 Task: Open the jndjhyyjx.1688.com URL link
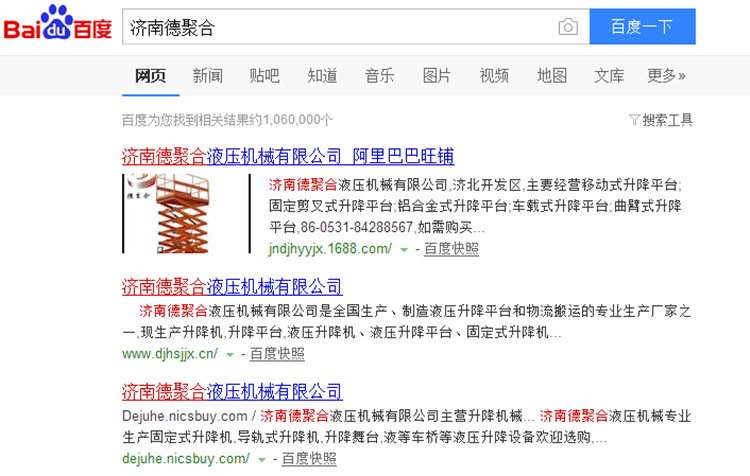tap(330, 249)
